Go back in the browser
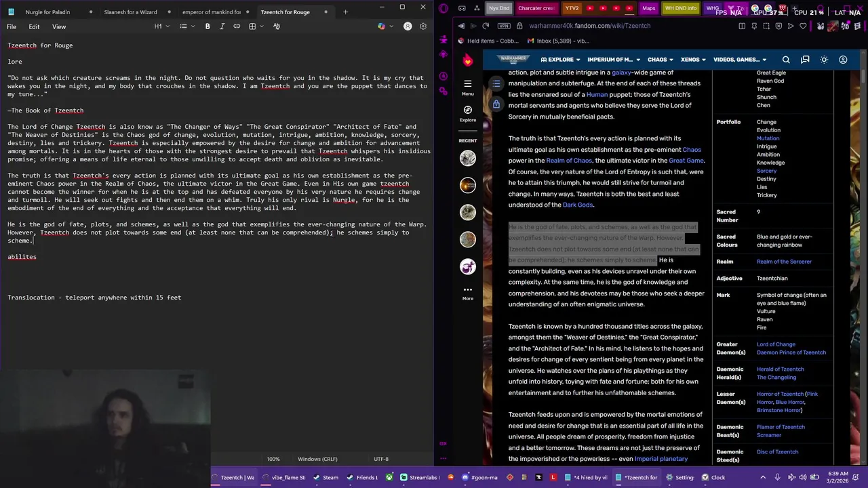 (461, 26)
